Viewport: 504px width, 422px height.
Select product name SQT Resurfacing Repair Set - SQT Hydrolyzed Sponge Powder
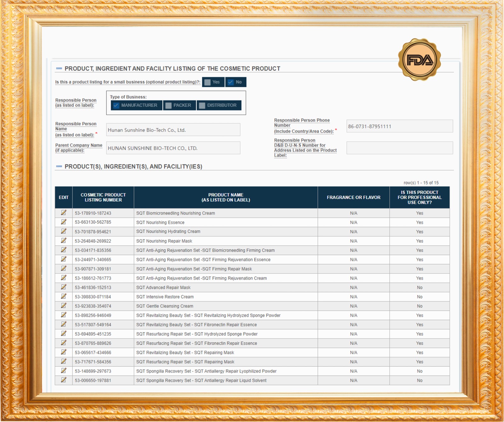pos(197,334)
